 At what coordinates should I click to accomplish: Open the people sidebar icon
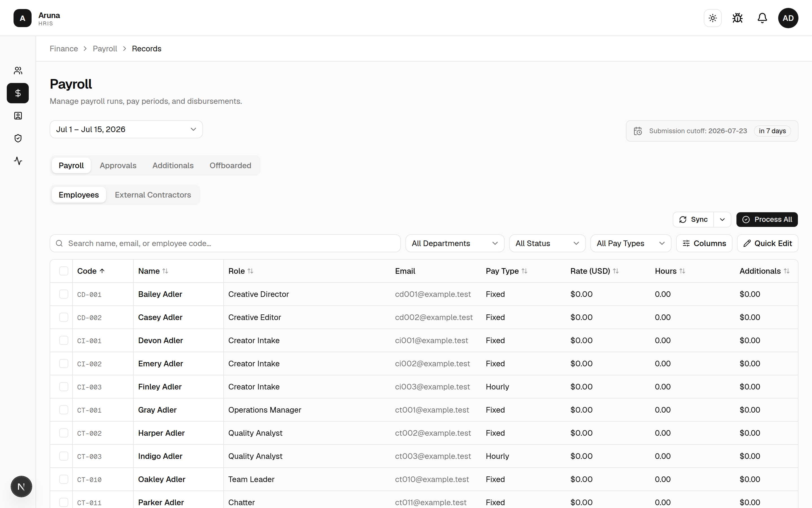[18, 71]
